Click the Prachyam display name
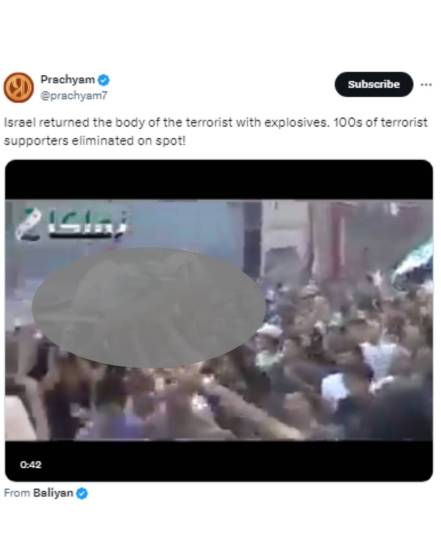Image resolution: width=441 pixels, height=552 pixels. click(68, 80)
